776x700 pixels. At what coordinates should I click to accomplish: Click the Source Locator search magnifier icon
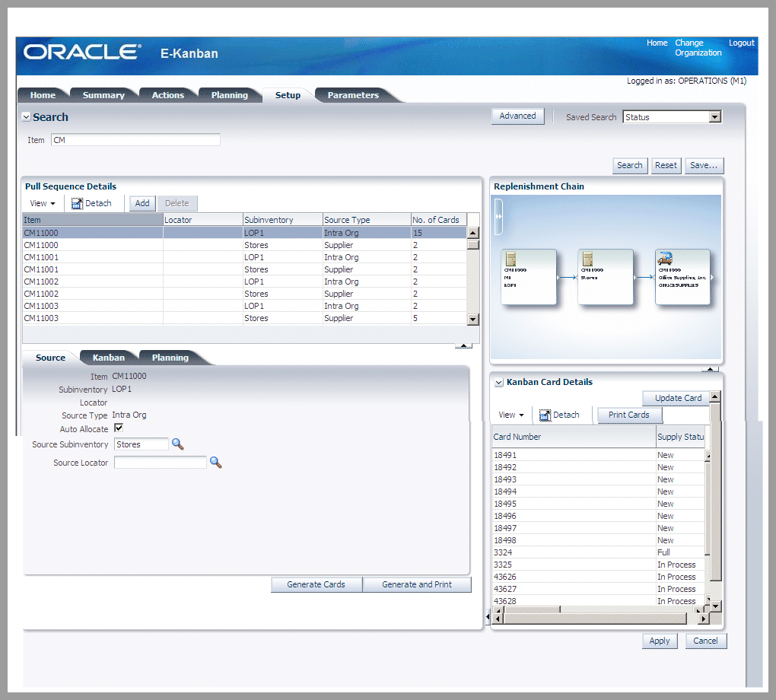(216, 463)
